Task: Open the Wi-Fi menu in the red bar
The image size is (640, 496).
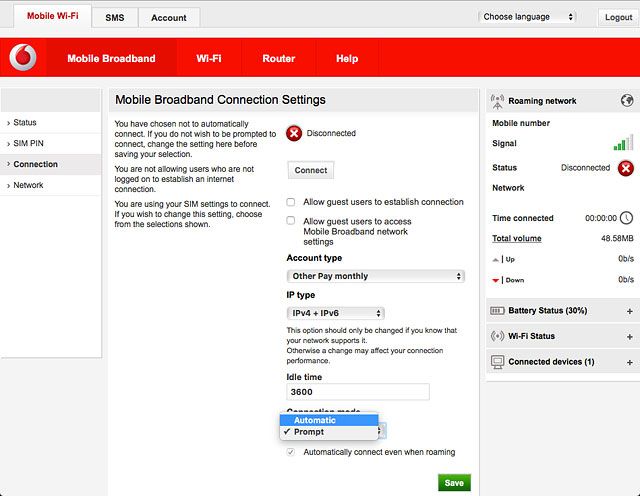Action: click(209, 58)
